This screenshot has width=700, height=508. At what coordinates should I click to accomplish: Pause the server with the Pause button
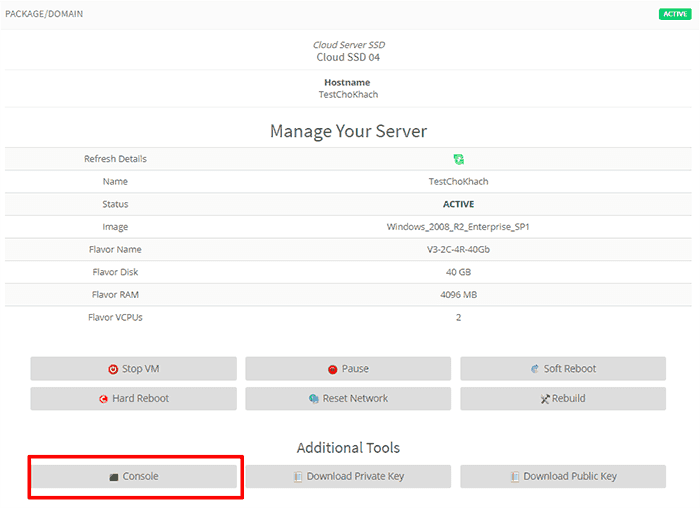348,369
